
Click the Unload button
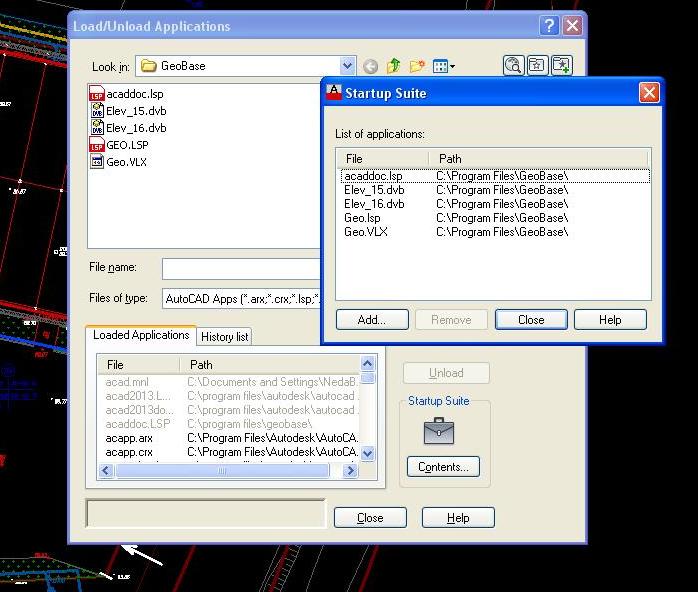(x=446, y=373)
